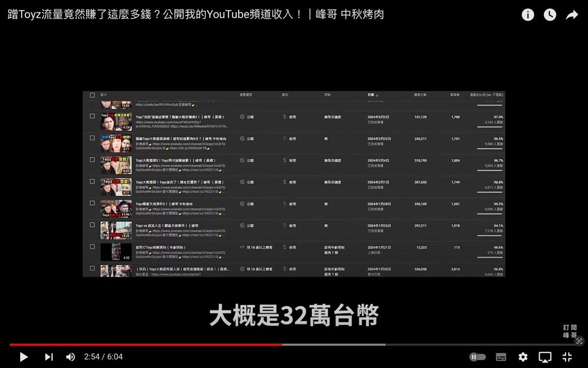Viewport: 588px width, 368px height.
Task: Click the thumbnail with duration 4:32
Action: [116, 252]
